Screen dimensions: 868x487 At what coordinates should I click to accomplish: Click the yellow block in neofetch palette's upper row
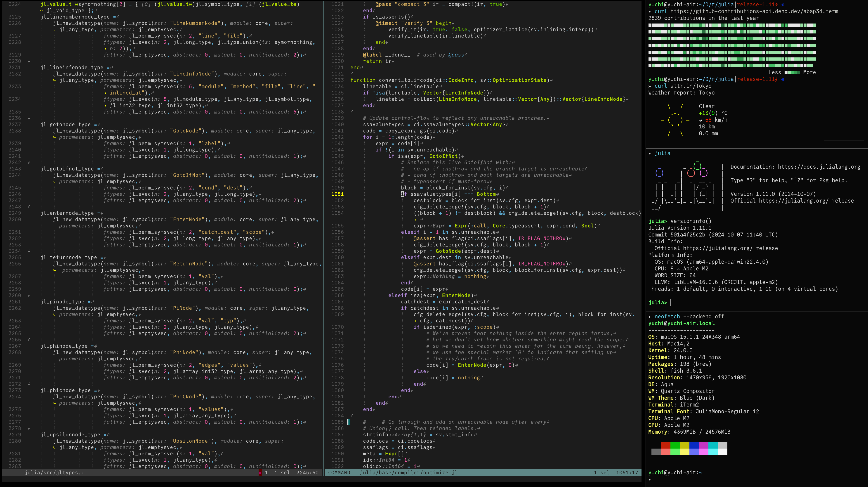click(x=684, y=445)
